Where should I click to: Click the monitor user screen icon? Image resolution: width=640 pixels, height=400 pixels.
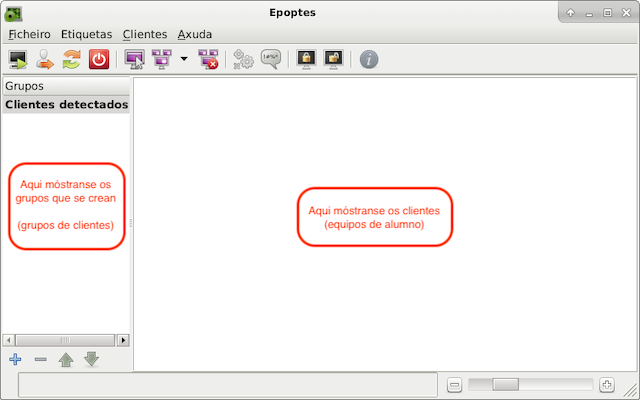(134, 60)
